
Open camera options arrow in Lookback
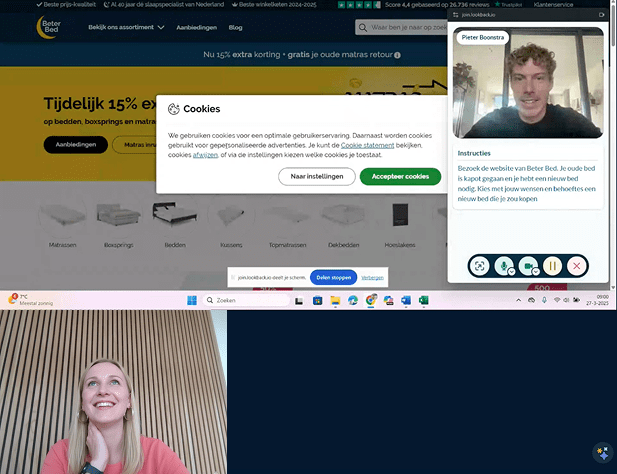tap(536, 271)
